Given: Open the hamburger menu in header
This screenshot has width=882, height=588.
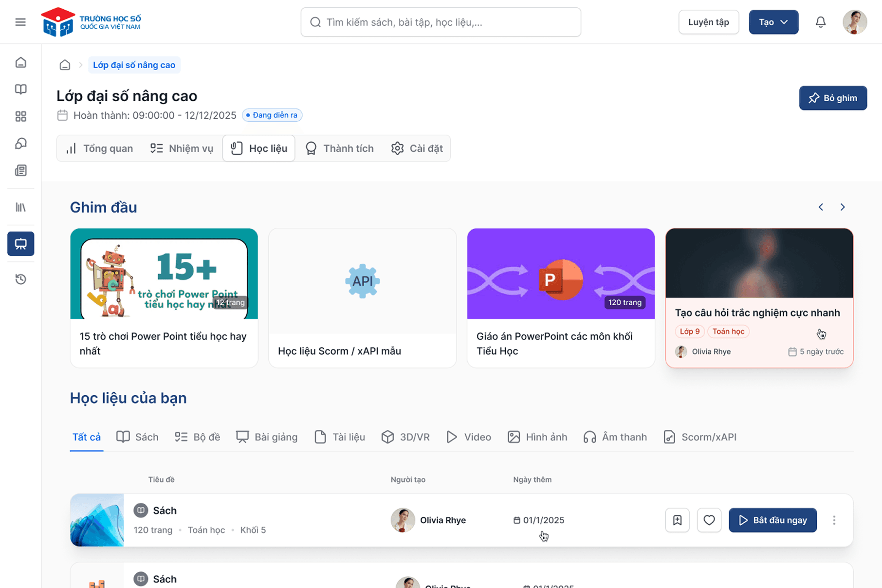Looking at the screenshot, I should 20,22.
